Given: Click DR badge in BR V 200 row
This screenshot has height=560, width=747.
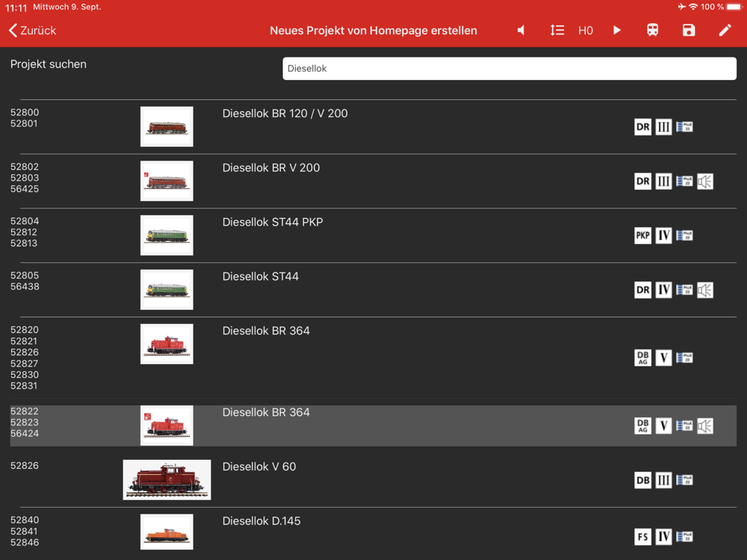Looking at the screenshot, I should click(642, 181).
